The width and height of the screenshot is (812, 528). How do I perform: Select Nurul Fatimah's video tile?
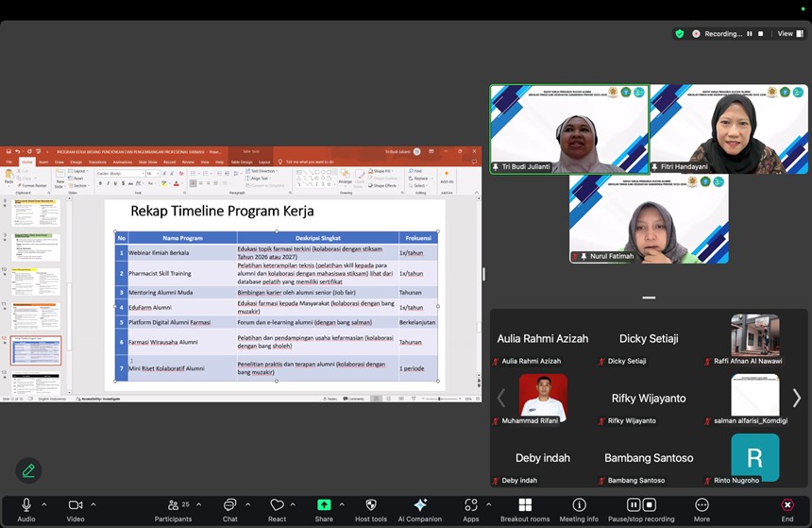click(649, 219)
